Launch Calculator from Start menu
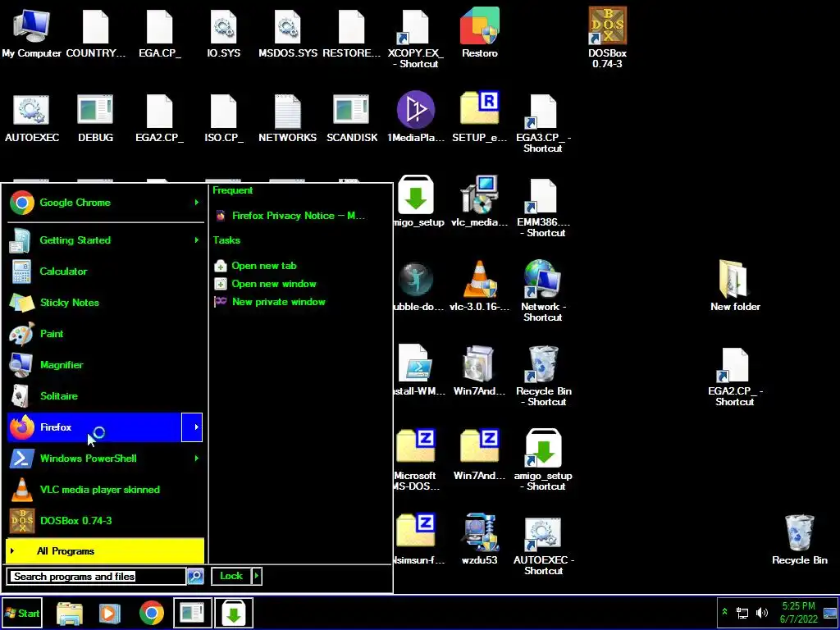The height and width of the screenshot is (630, 840). tap(106, 271)
